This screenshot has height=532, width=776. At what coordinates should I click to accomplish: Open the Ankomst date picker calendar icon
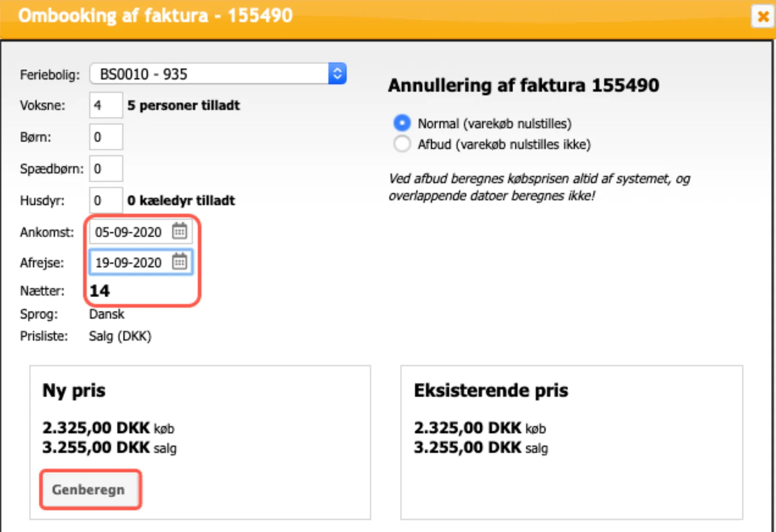click(x=180, y=232)
